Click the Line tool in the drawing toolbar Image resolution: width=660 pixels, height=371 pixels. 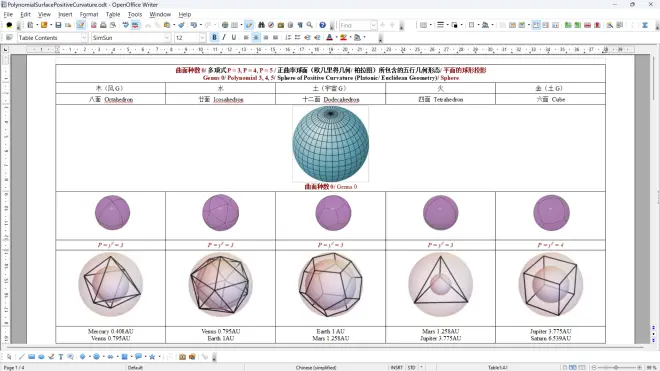pos(22,357)
